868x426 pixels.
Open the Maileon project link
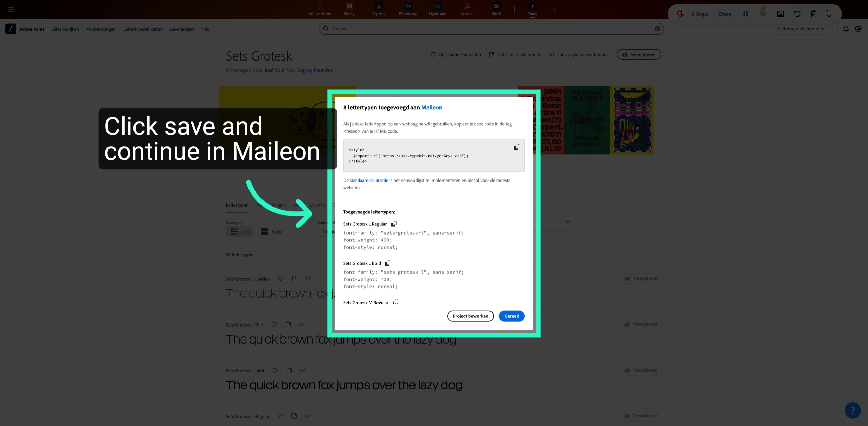coord(432,107)
